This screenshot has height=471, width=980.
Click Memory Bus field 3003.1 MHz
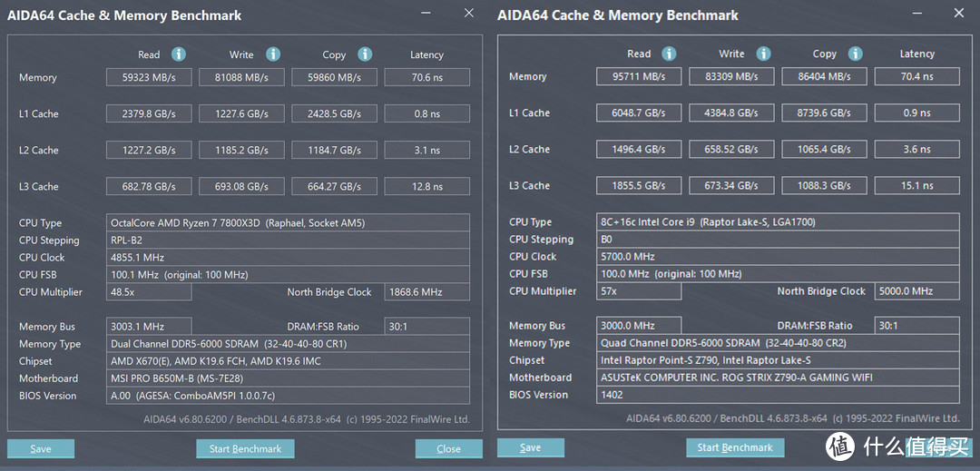pyautogui.click(x=149, y=327)
